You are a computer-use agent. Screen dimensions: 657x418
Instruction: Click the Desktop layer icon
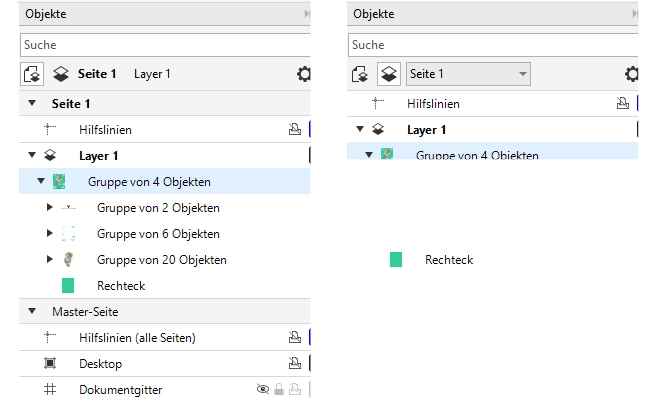coord(50,363)
